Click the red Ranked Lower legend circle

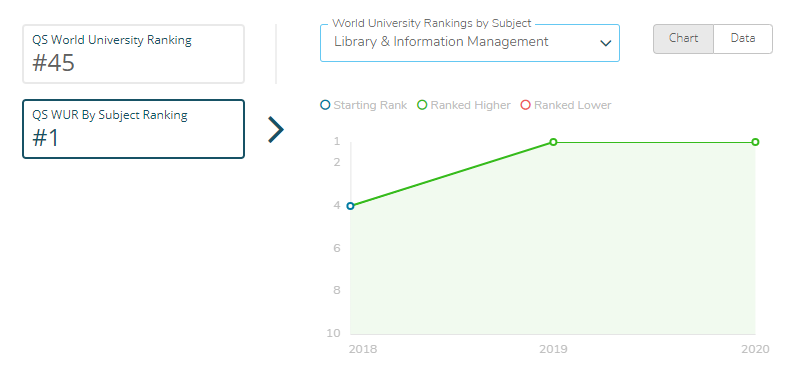526,105
